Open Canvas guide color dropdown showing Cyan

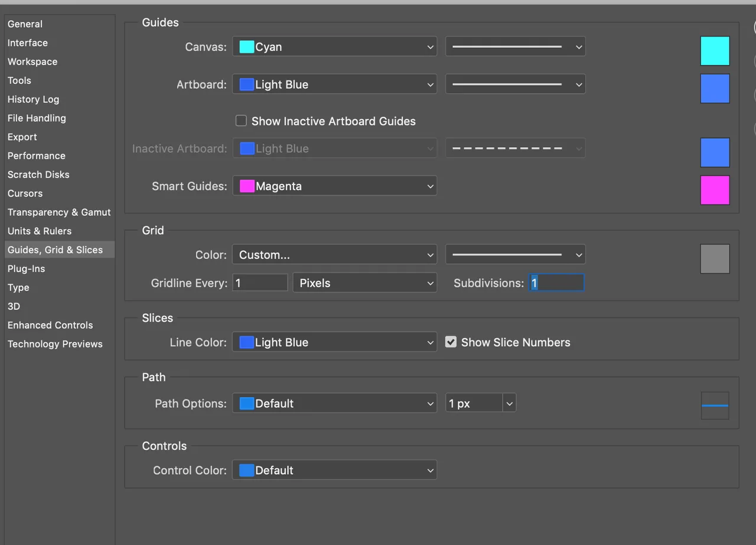point(334,47)
